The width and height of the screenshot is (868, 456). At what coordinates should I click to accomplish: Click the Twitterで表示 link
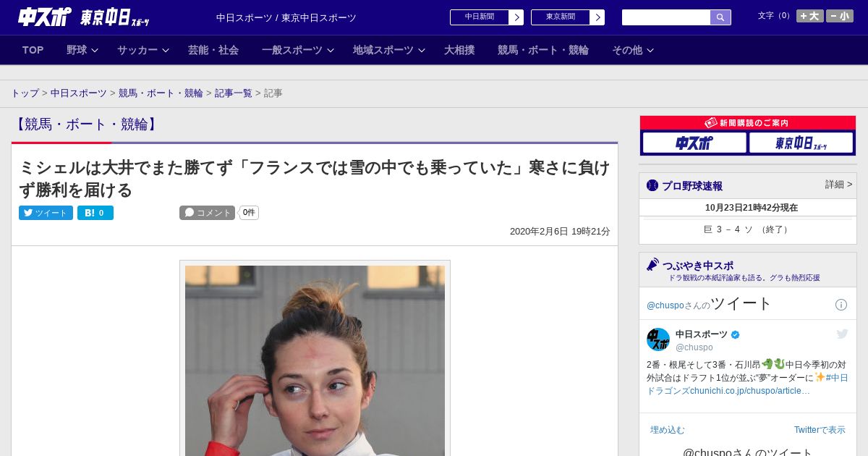pos(820,430)
